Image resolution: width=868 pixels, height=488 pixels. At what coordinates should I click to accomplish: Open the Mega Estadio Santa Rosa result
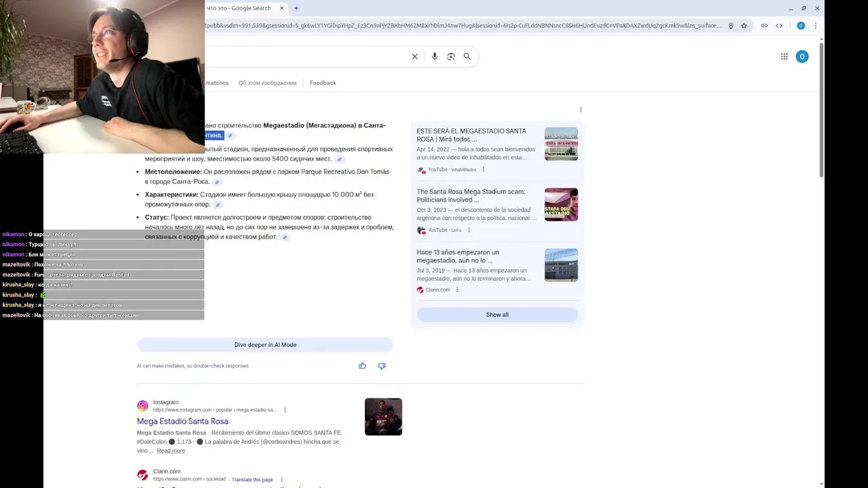pyautogui.click(x=182, y=422)
